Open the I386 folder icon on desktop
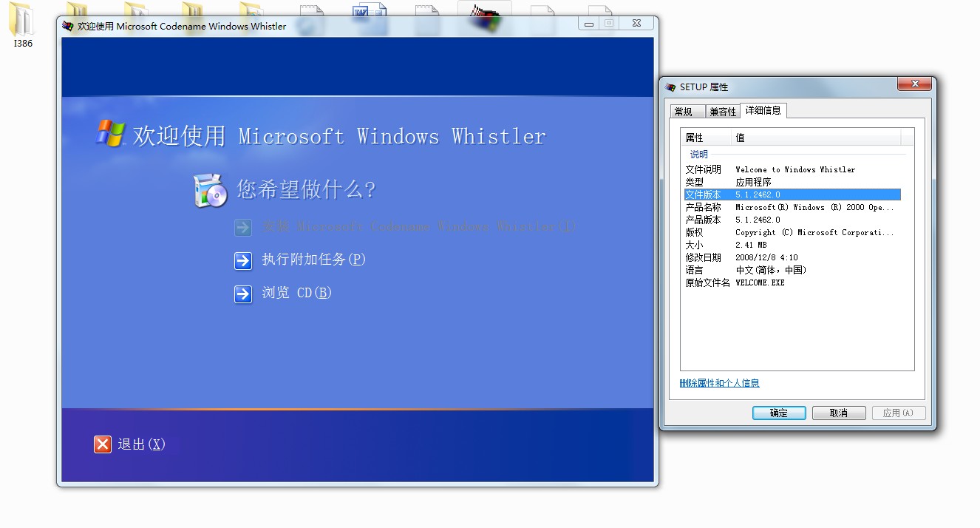Image resolution: width=980 pixels, height=528 pixels. pos(22,26)
